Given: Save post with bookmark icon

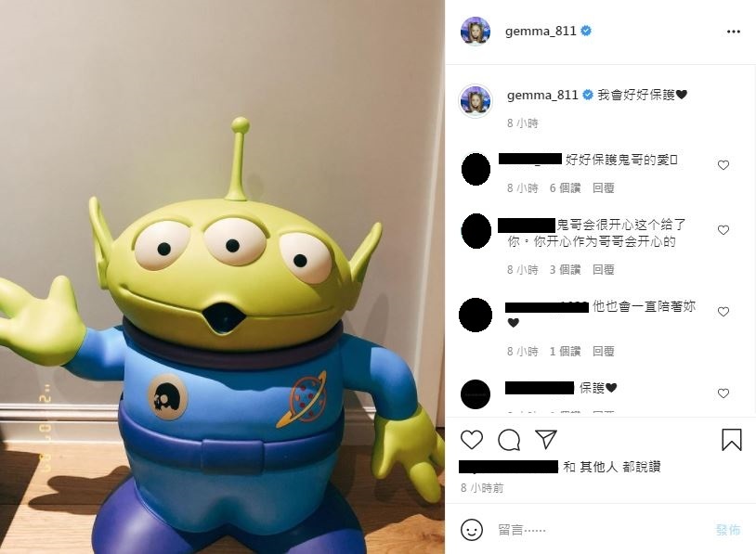Looking at the screenshot, I should [x=732, y=439].
